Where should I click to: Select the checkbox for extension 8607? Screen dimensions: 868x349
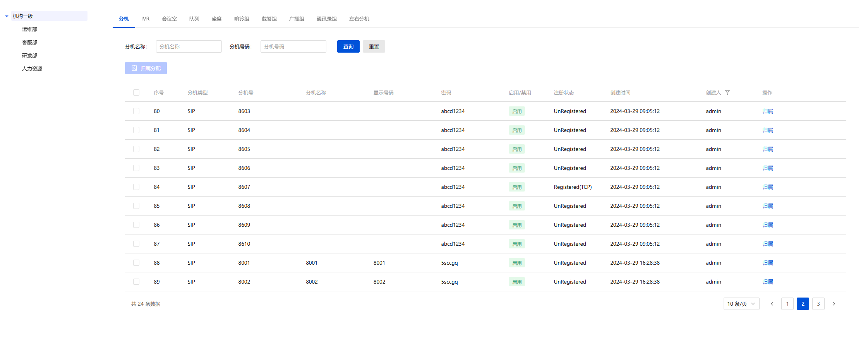pos(136,187)
